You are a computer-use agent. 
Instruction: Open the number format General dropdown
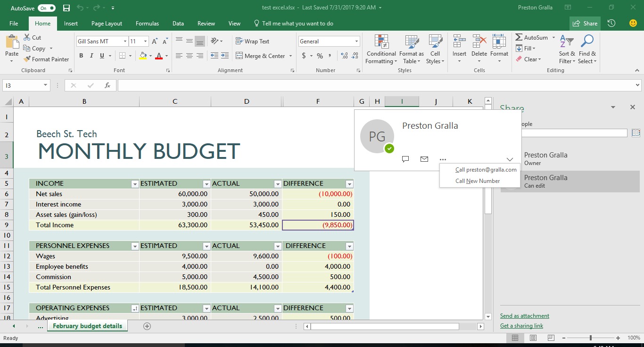356,41
